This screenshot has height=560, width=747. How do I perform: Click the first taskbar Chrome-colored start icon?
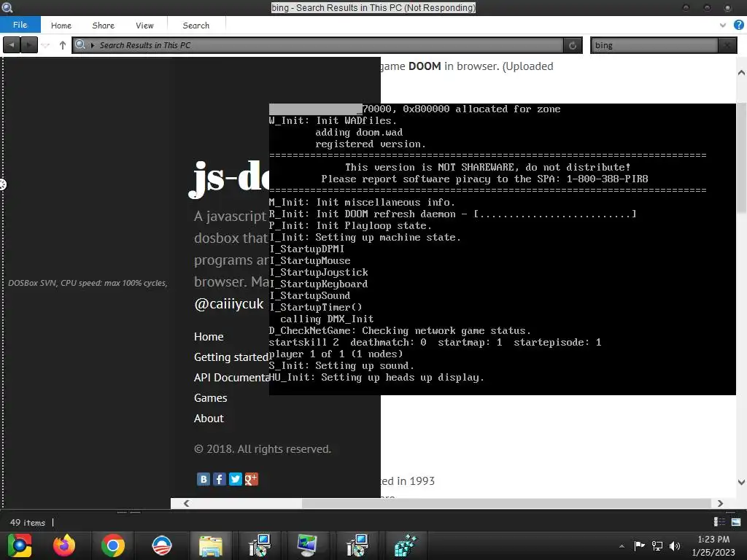pos(20,545)
